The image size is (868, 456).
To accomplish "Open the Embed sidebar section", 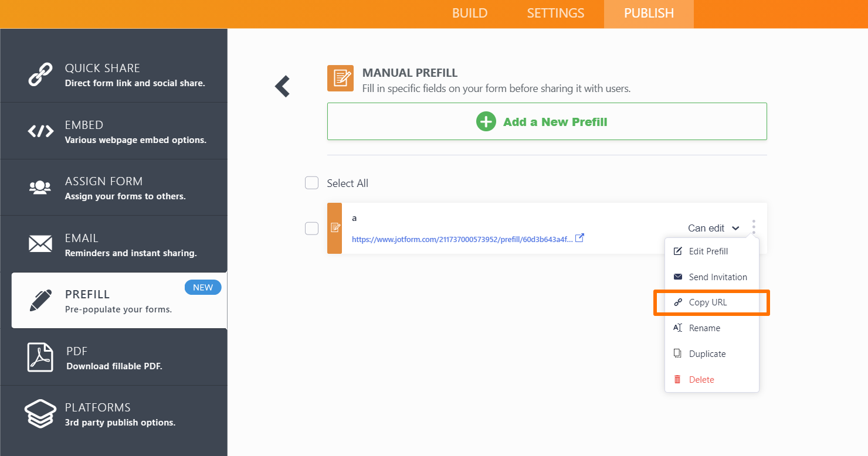I will click(114, 131).
